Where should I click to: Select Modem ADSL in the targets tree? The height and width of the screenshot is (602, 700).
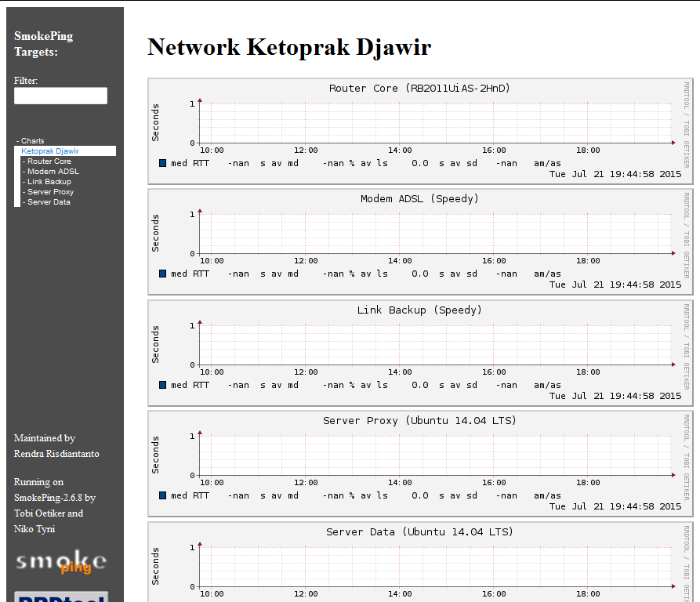pyautogui.click(x=52, y=171)
